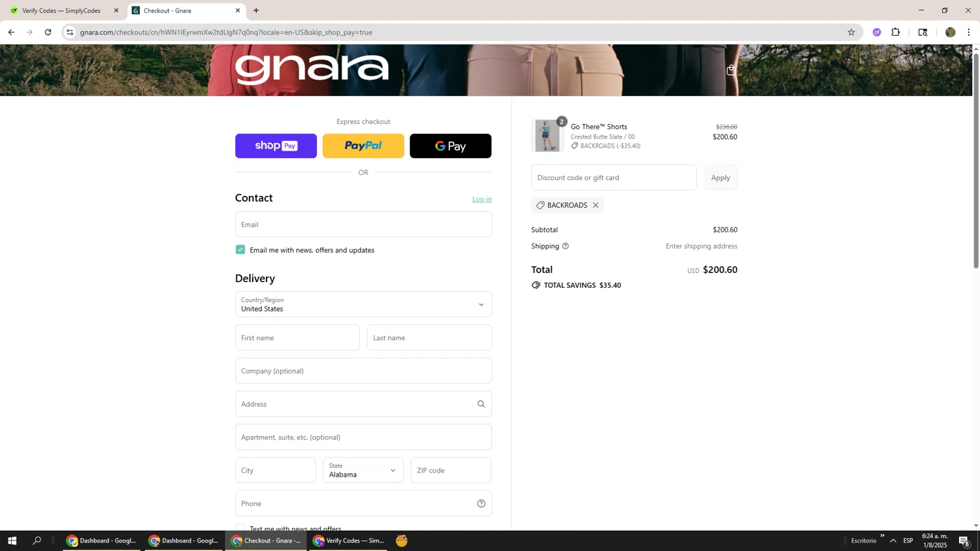Pay with PayPal button
The height and width of the screenshot is (551, 980).
363,146
